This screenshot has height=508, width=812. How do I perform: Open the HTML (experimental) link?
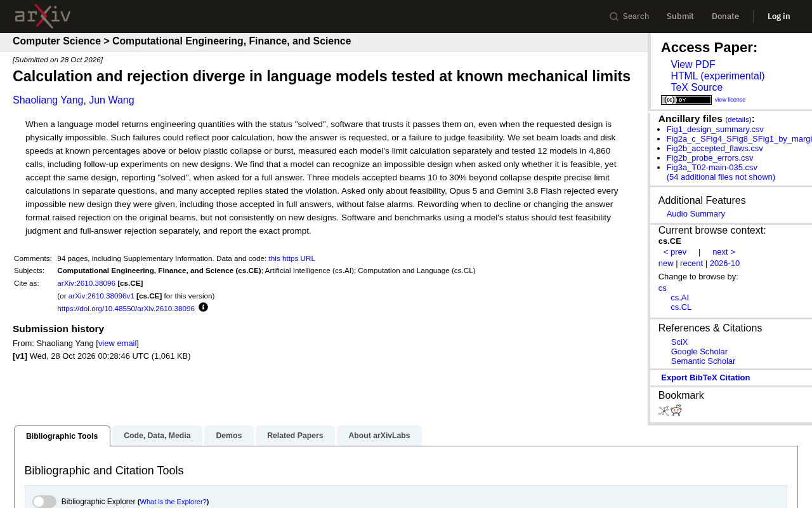tap(717, 76)
